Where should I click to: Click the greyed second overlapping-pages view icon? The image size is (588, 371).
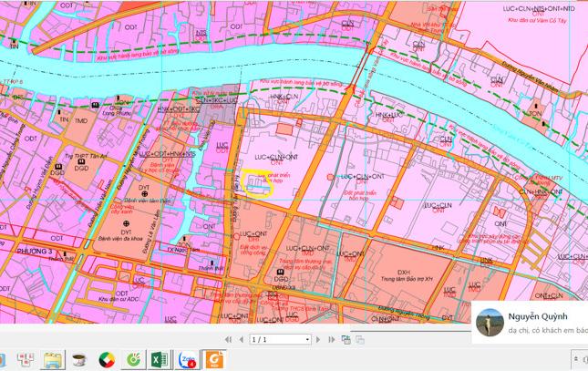[360, 339]
